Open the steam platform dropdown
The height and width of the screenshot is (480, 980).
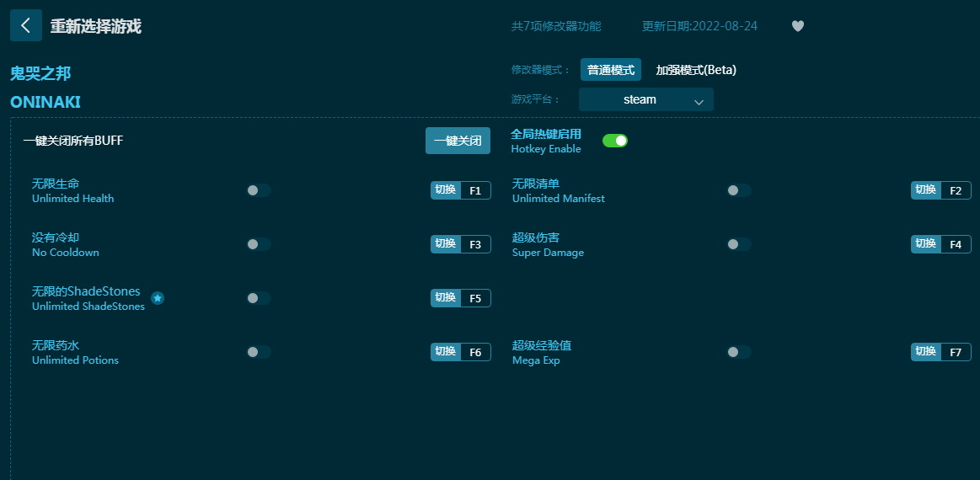click(645, 99)
